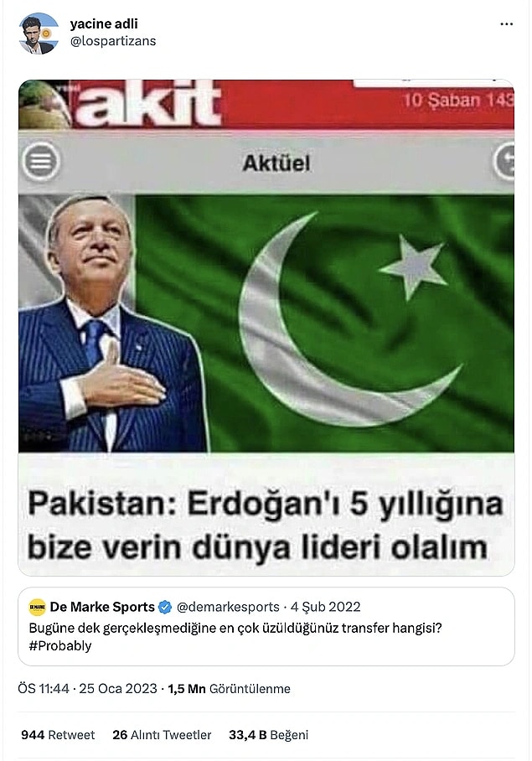Open the quoted De Marke Sports tweet
This screenshot has height=761, width=532.
(266, 627)
